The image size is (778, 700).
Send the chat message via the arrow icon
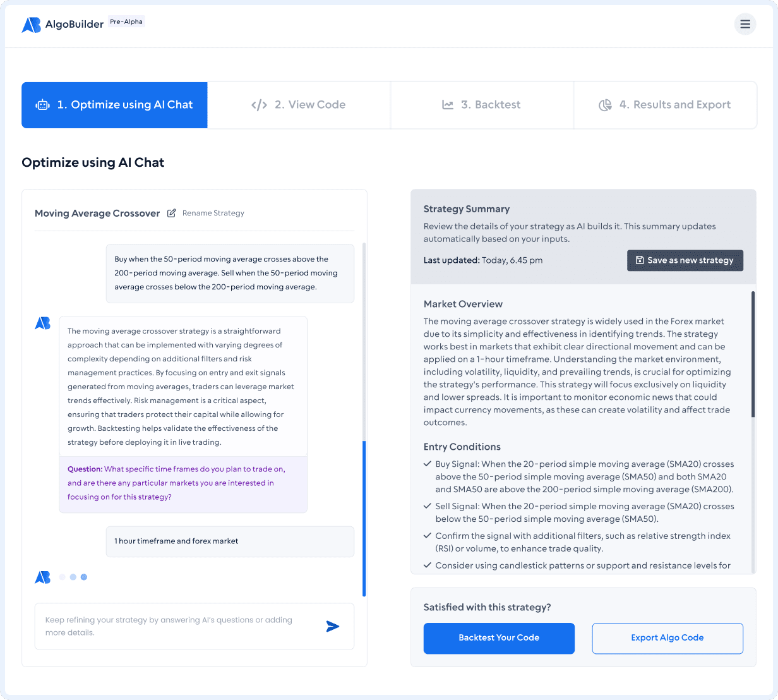click(x=333, y=626)
